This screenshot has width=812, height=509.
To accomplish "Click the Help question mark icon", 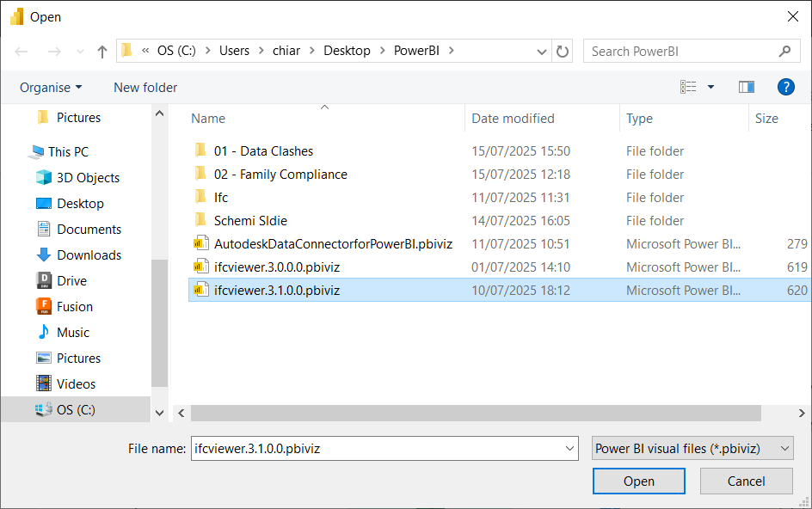I will coord(784,87).
